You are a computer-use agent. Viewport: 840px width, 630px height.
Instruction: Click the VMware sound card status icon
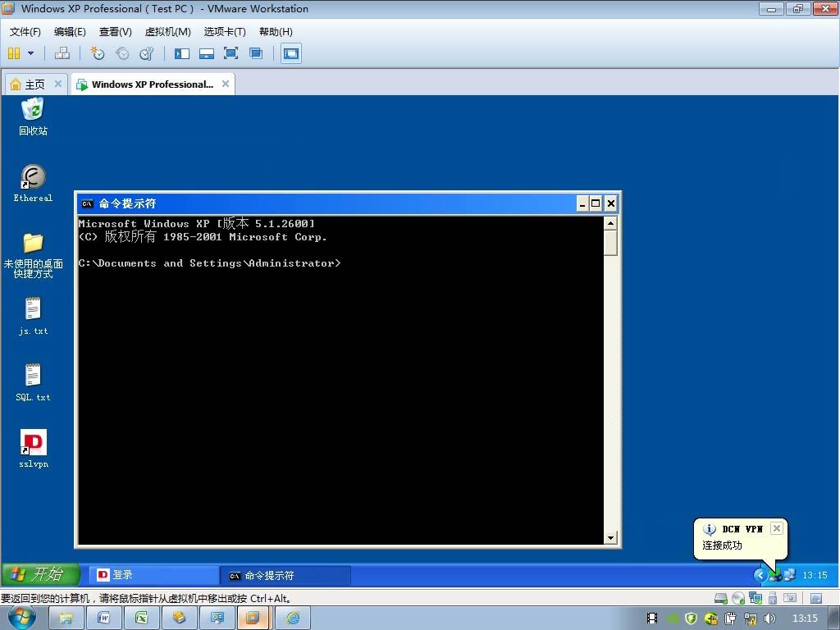[x=790, y=598]
